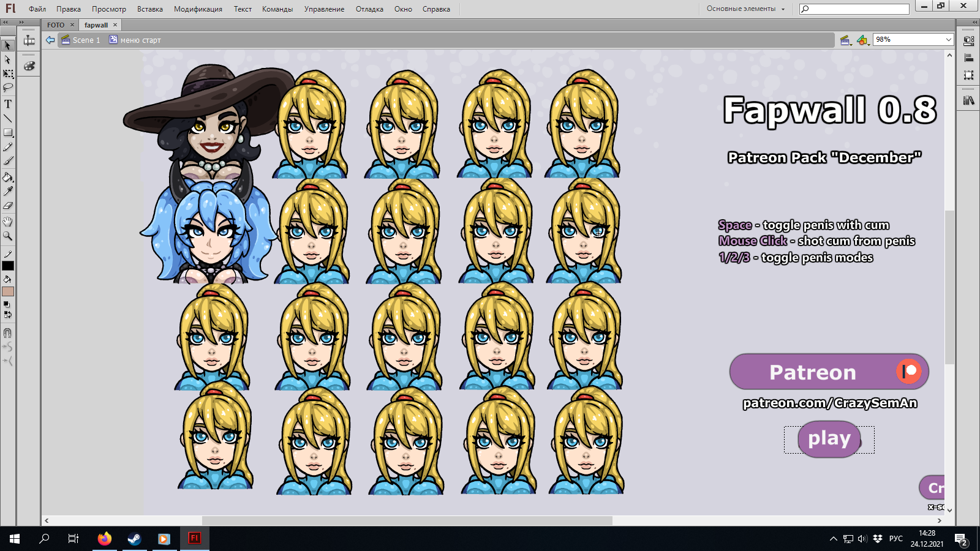The width and height of the screenshot is (980, 551).
Task: Select the Rectangle shape tool
Action: (7, 132)
